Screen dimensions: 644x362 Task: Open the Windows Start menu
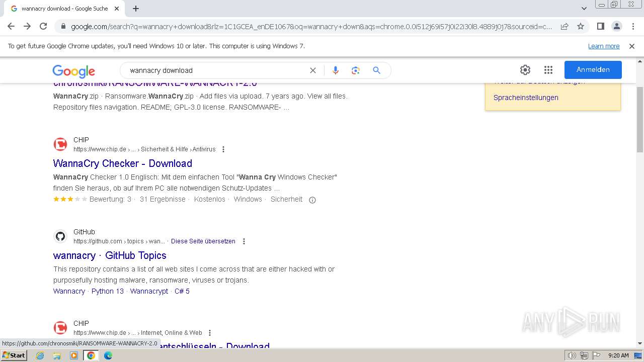pyautogui.click(x=14, y=355)
